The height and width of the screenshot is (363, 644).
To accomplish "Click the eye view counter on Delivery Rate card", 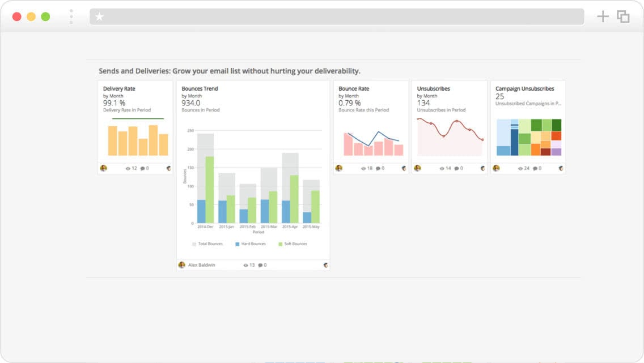I will [x=128, y=168].
